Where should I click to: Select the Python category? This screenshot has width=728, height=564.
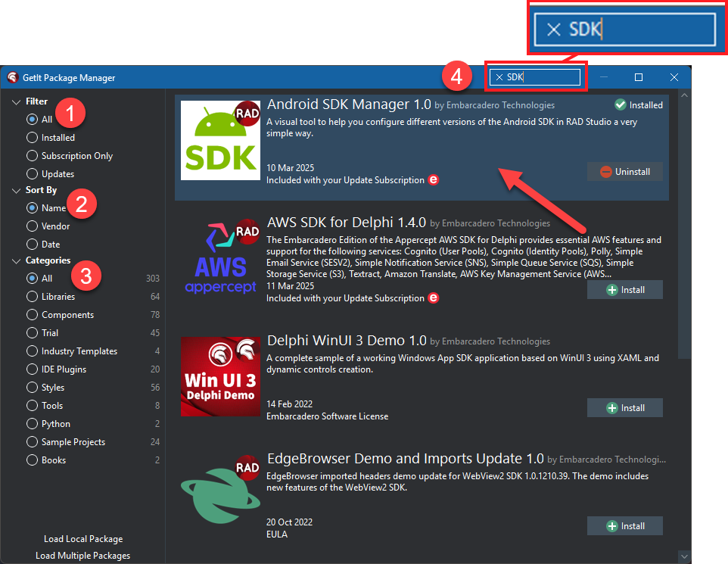pyautogui.click(x=48, y=423)
